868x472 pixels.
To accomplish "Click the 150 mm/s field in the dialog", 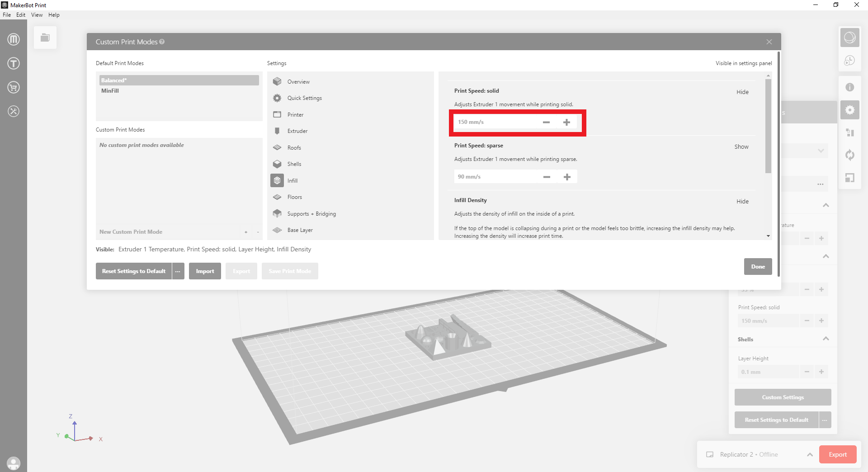I will 496,122.
